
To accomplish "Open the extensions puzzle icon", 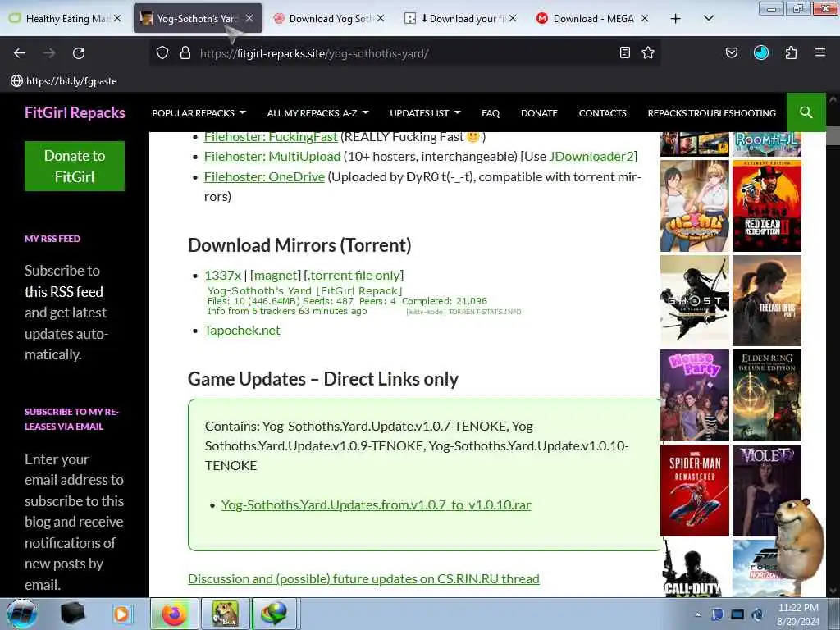I will coord(791,52).
